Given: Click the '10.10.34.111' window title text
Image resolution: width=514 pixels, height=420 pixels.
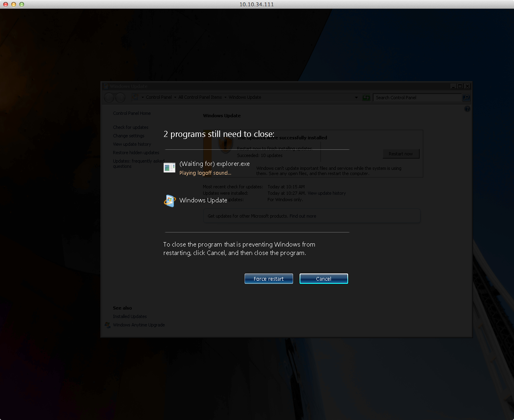Looking at the screenshot, I should (257, 4).
